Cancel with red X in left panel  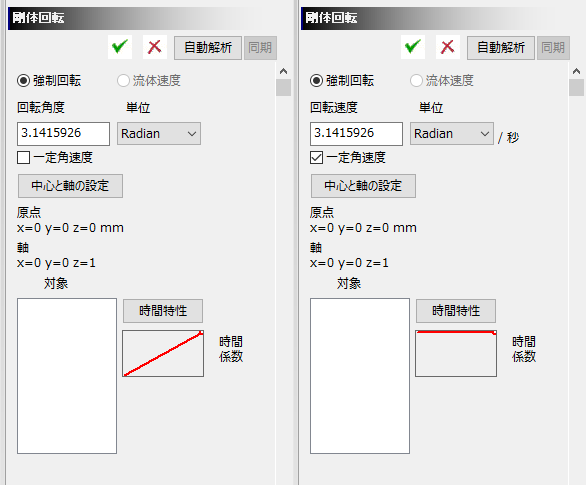154,47
